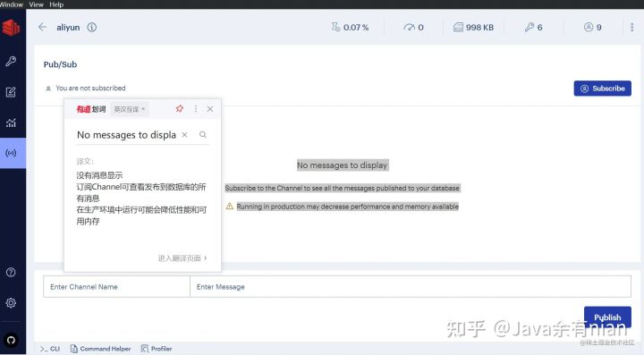Click 'Subscribe to the Channel' description text

(x=342, y=188)
